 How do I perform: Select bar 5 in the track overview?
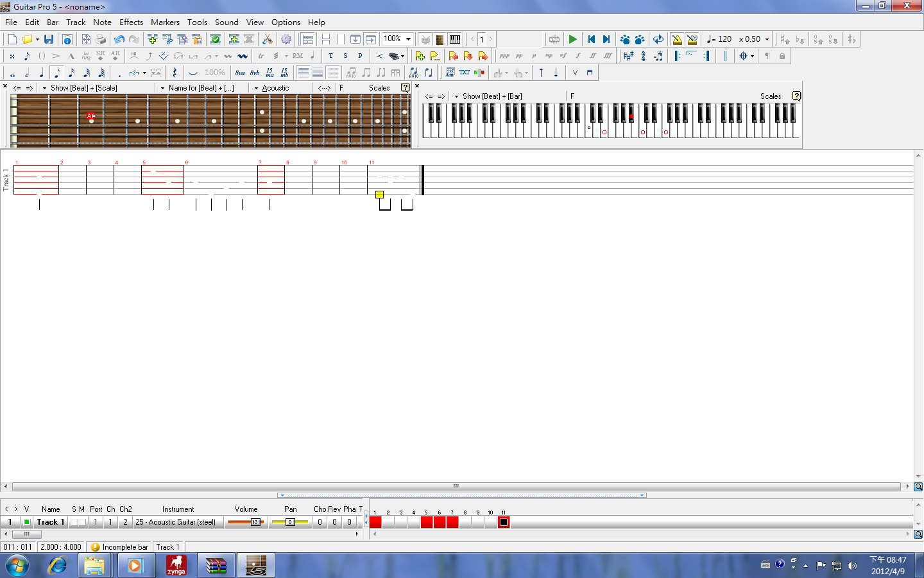(427, 522)
